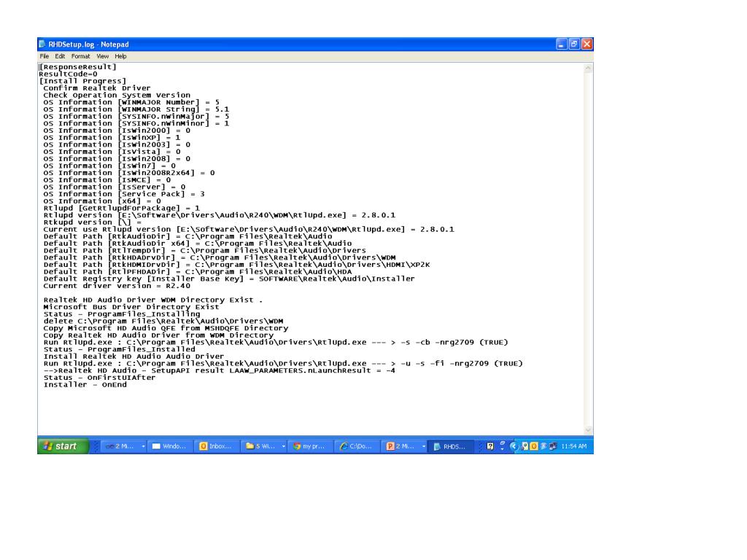Viewport: 747px width, 560px height.
Task: Click 'Check Operation System Version' line
Action: [x=117, y=96]
